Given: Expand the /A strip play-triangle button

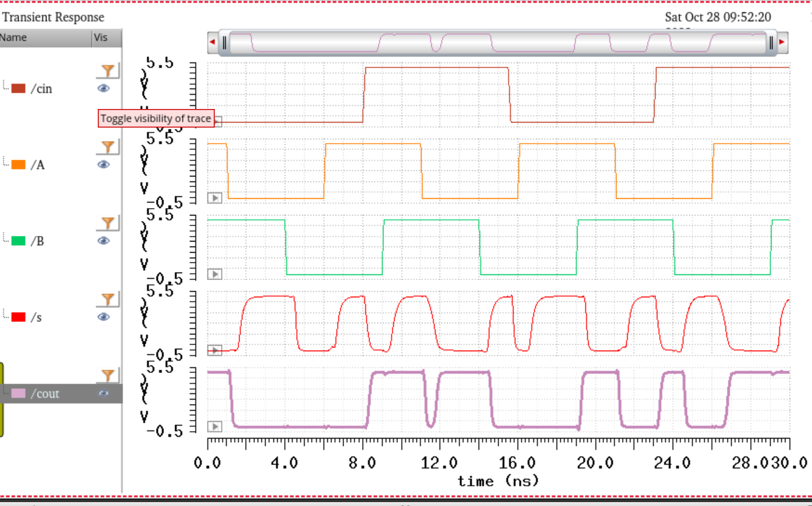Looking at the screenshot, I should [x=215, y=198].
